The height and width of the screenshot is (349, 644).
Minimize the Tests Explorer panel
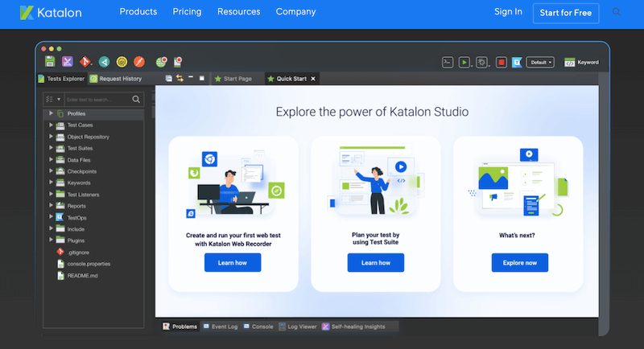pos(191,77)
